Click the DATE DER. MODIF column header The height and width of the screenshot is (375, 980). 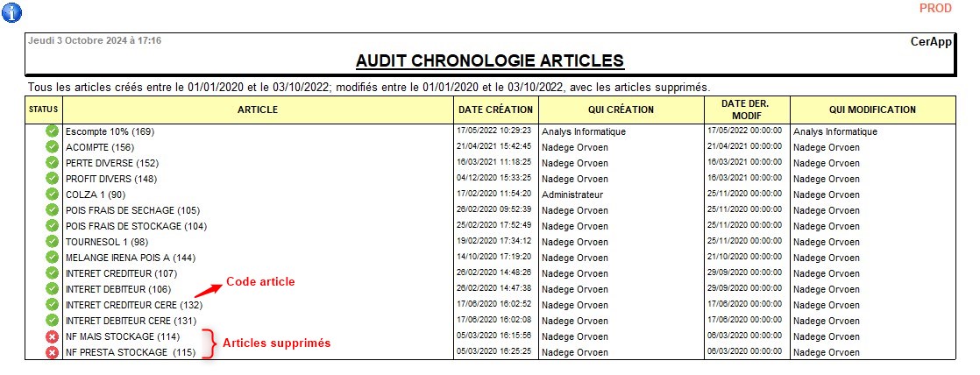point(746,110)
